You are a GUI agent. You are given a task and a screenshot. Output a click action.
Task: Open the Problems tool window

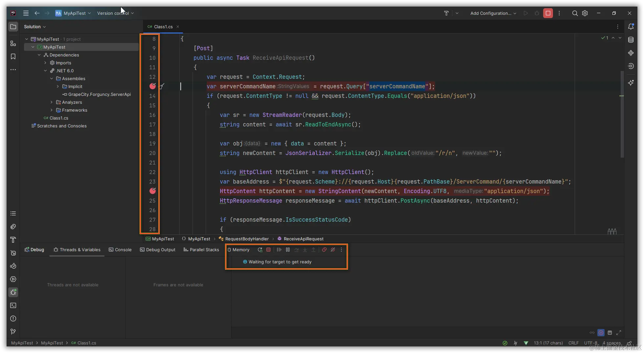[13, 319]
